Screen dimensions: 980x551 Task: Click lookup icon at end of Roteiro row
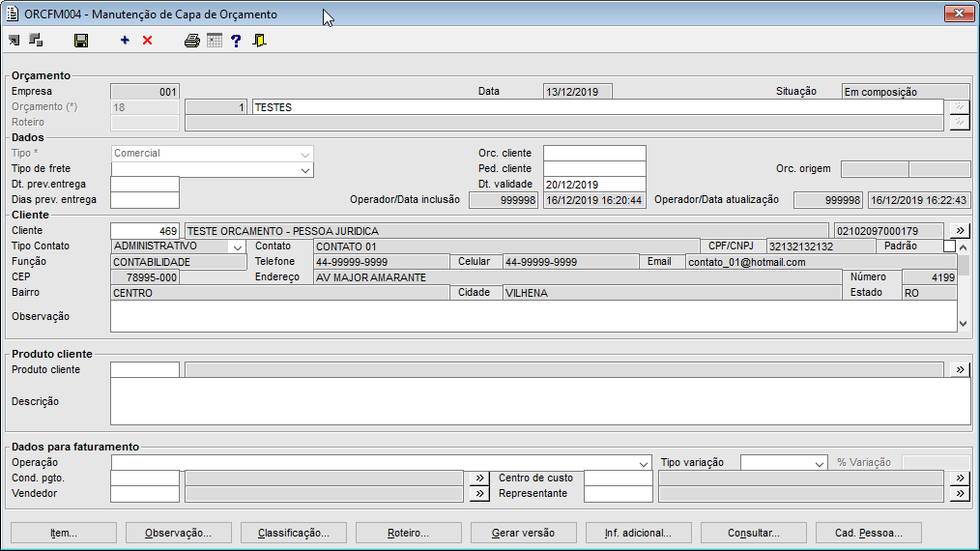[x=960, y=123]
